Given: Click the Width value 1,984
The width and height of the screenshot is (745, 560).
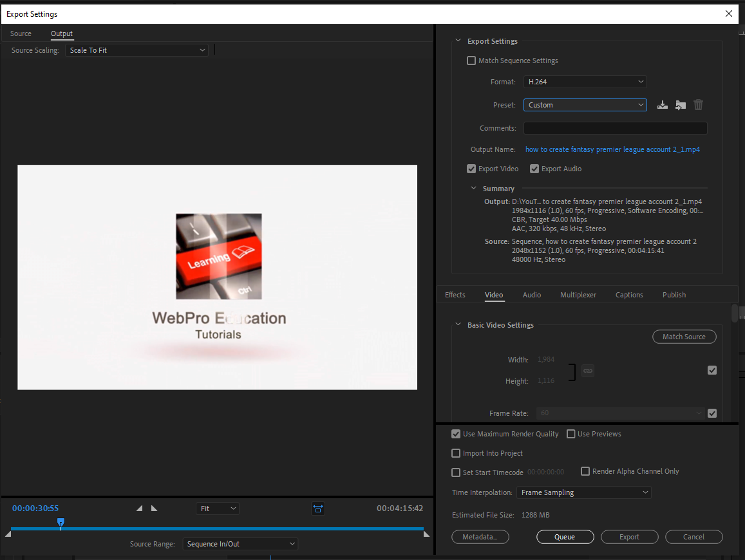Looking at the screenshot, I should (x=546, y=360).
